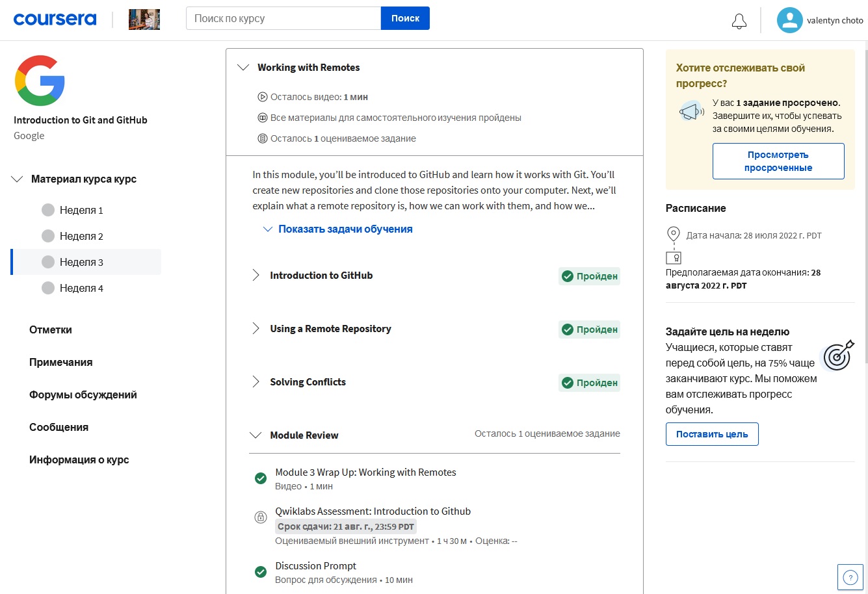The height and width of the screenshot is (594, 868).
Task: Open Introduction to Git and GitHub title
Action: 81,120
